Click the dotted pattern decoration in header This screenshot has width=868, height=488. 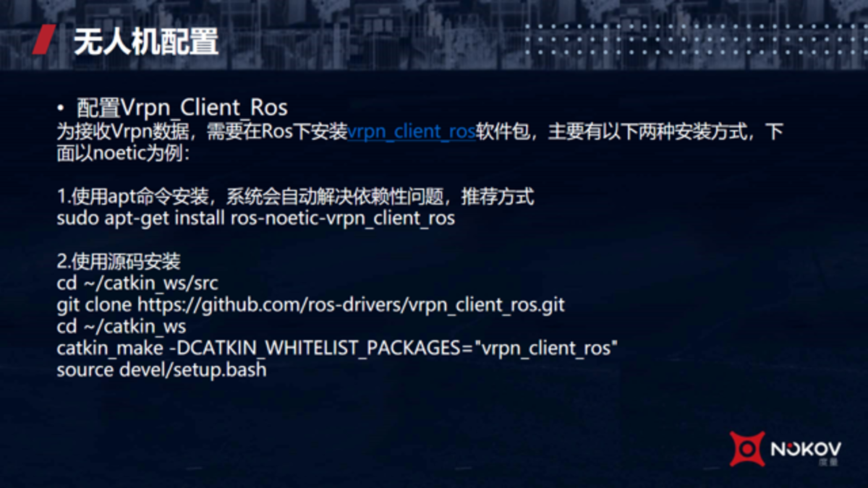coord(694,41)
